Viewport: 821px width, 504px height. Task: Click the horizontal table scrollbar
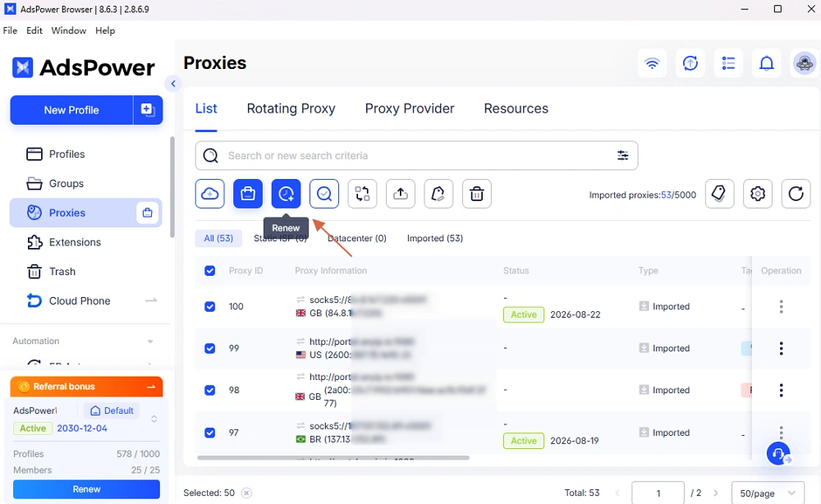tap(333, 458)
